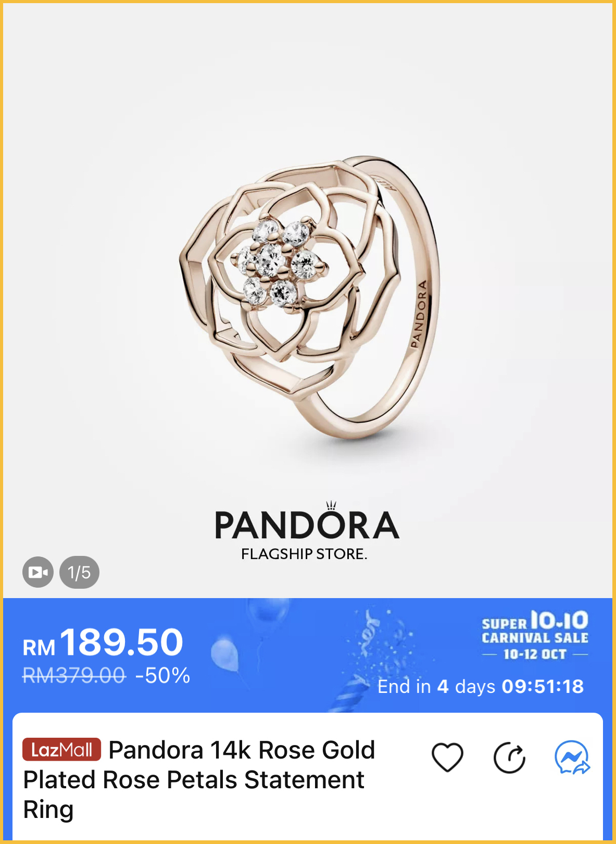The image size is (616, 844).
Task: Click the 10-12 OCT date label
Action: (535, 654)
